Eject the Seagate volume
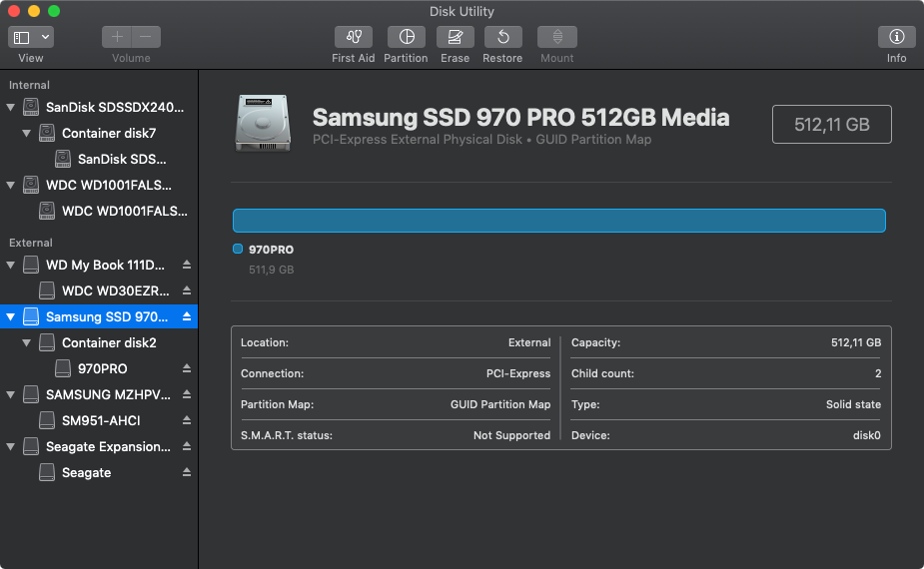Viewport: 924px width, 569px height. pos(186,472)
